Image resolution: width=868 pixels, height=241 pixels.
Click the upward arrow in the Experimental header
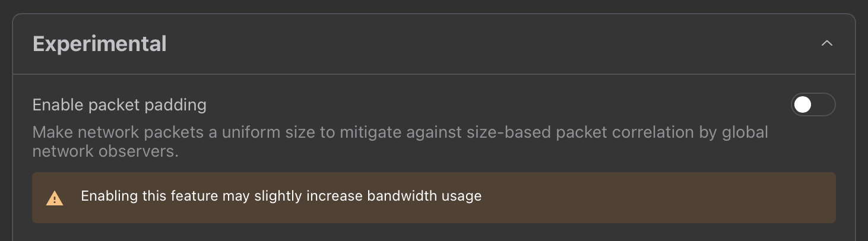coord(826,43)
